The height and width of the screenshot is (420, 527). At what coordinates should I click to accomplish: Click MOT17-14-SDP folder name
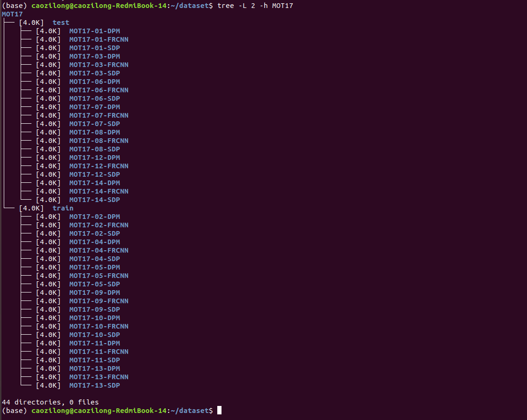(x=94, y=200)
